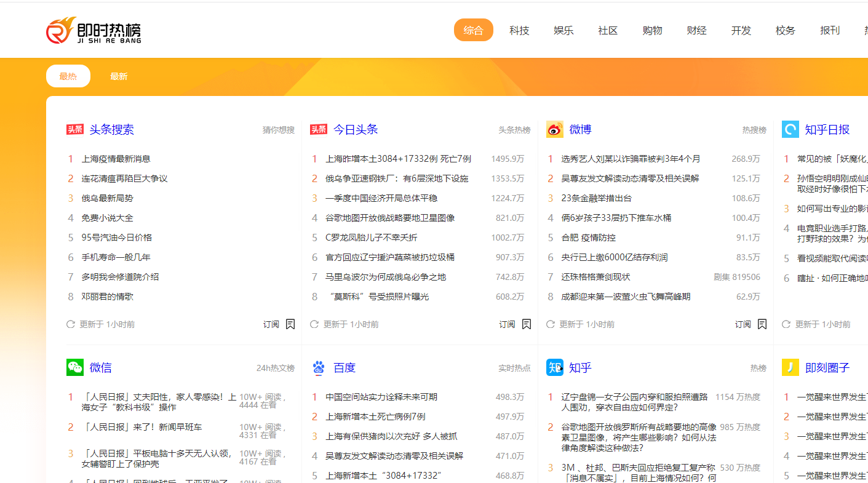
Task: Open 「人民日报」来了！新闻早班车 article
Action: [x=141, y=426]
